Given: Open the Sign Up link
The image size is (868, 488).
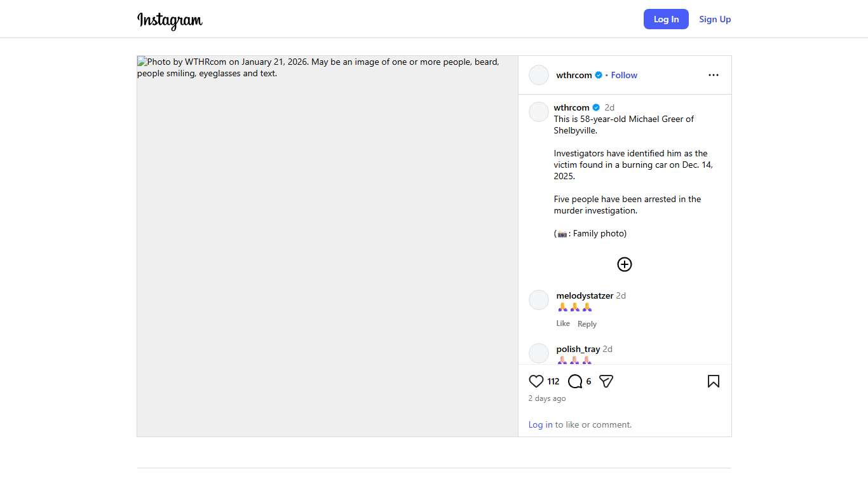Looking at the screenshot, I should (715, 19).
